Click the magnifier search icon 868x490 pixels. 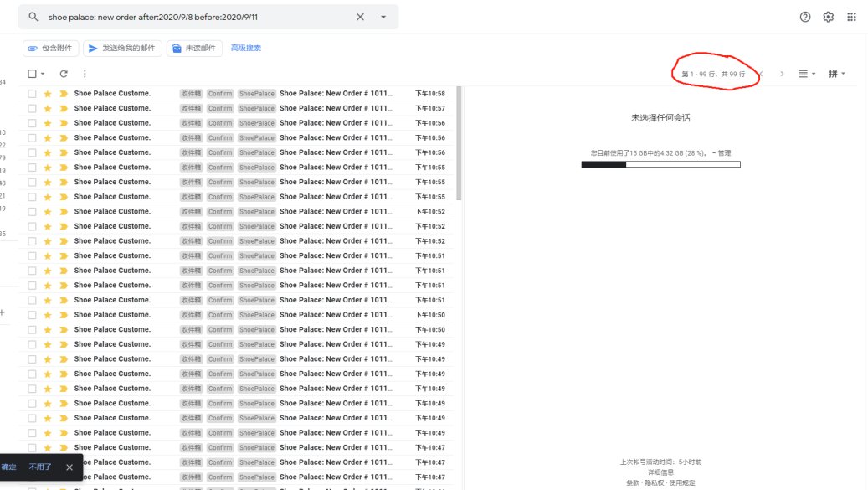[x=33, y=17]
